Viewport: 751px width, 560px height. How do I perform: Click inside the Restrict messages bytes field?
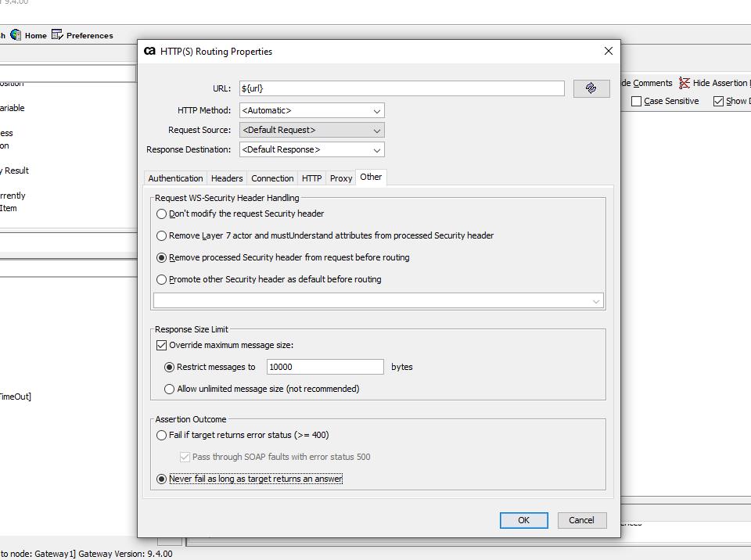325,366
